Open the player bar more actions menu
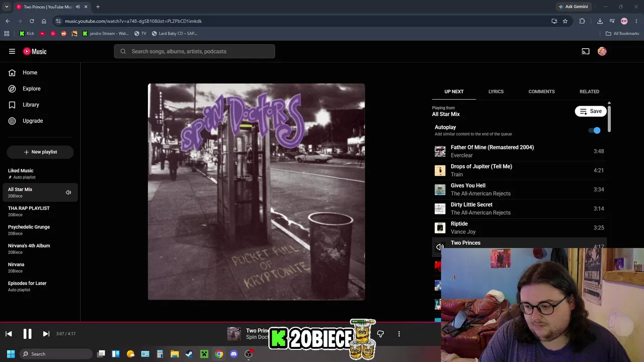The width and height of the screenshot is (644, 362). point(399,334)
